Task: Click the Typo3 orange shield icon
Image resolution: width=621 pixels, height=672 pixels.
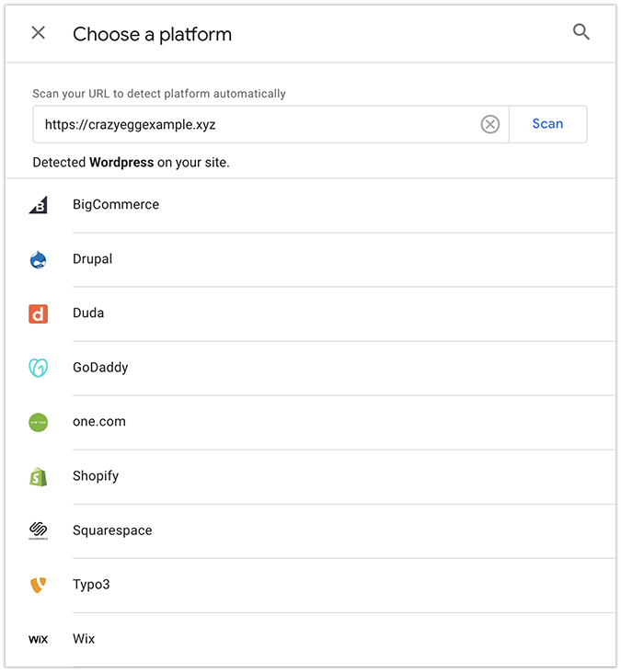Action: [38, 585]
